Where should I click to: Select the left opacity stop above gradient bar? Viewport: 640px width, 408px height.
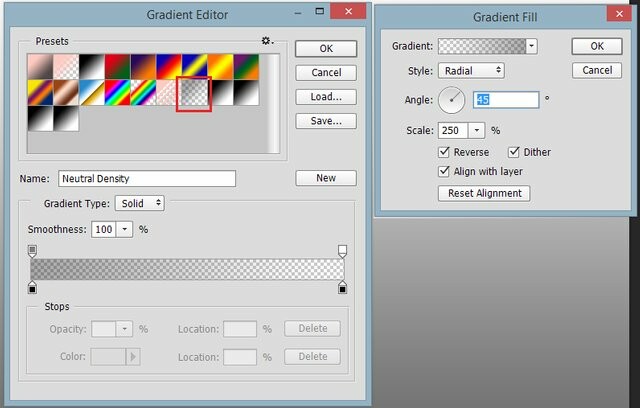click(x=32, y=251)
